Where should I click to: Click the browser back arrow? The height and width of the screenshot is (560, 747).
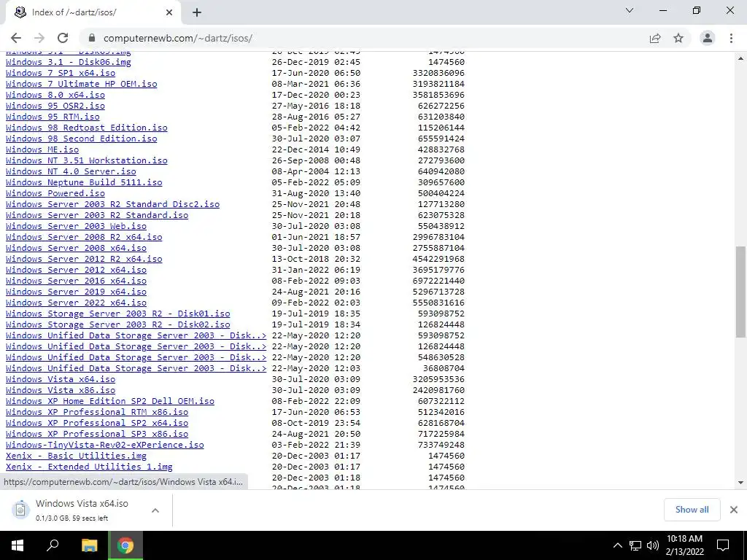[x=16, y=38]
